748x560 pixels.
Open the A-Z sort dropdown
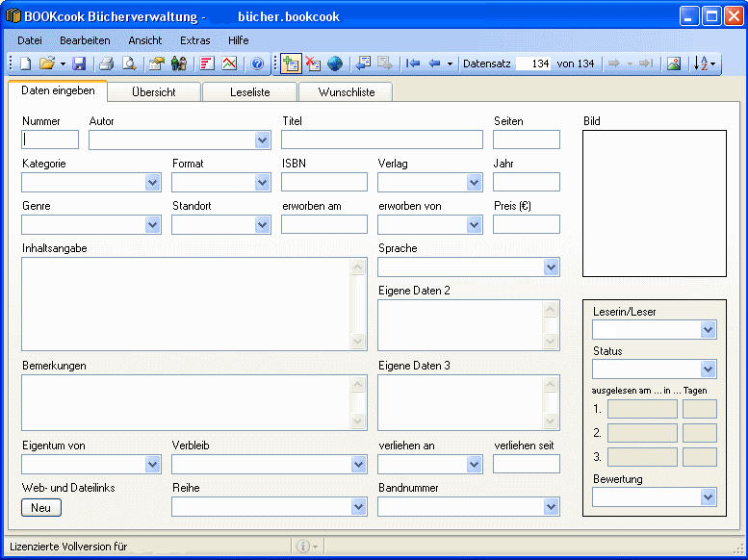(705, 64)
